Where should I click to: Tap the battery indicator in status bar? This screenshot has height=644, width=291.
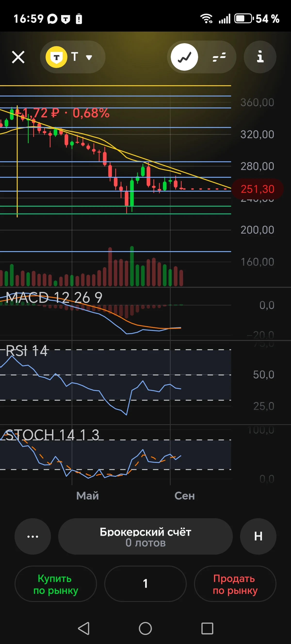point(244,18)
